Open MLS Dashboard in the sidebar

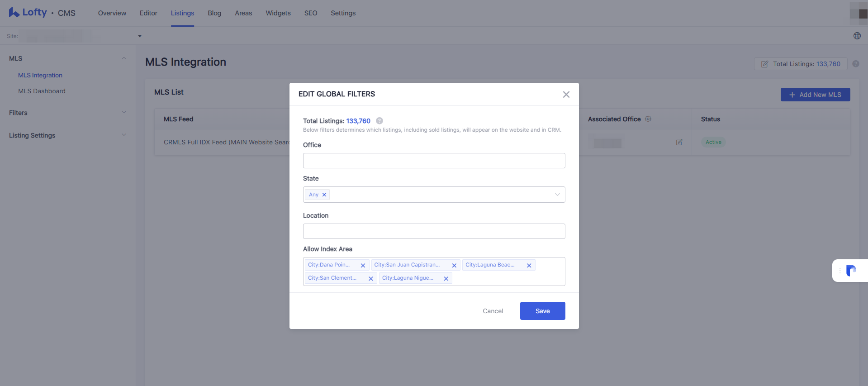42,91
